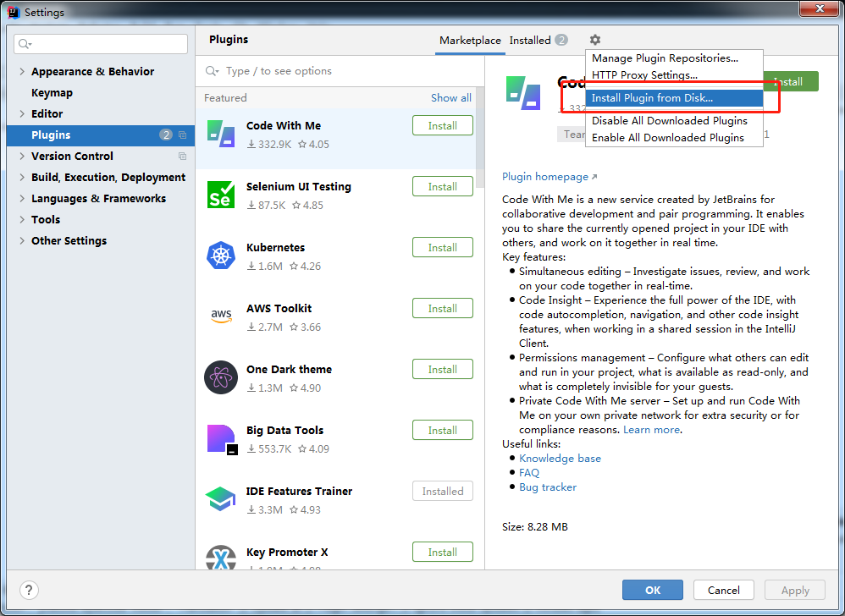This screenshot has height=616, width=845.
Task: Click search magnifier in settings search box
Action: point(25,44)
